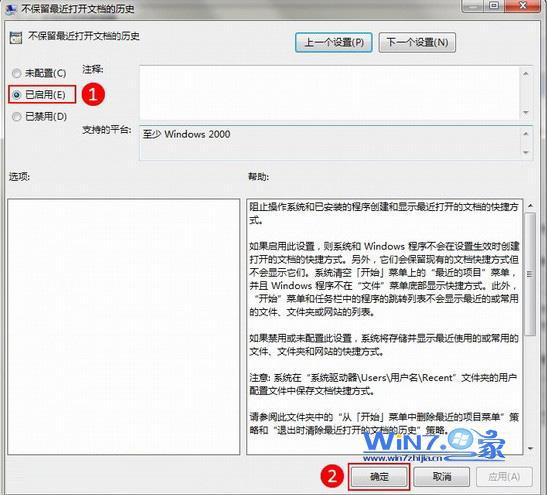The width and height of the screenshot is (547, 495).
Task: Click help pane scroll down arrow
Action: pos(530,448)
